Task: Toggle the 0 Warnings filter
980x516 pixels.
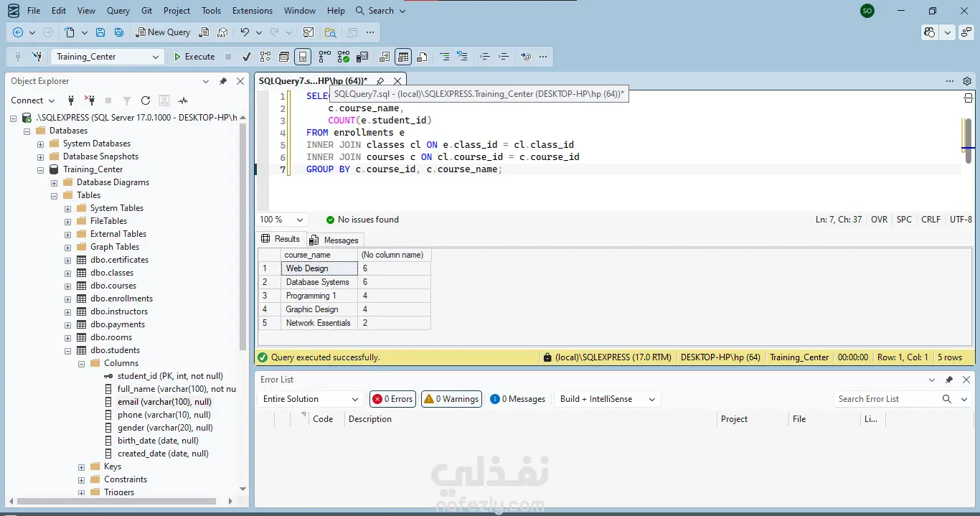Action: point(451,399)
